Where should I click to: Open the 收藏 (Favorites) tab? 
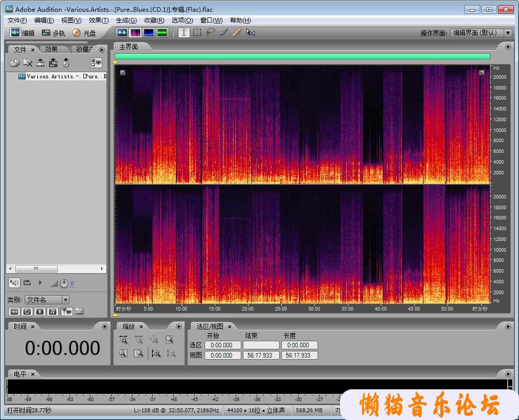pyautogui.click(x=84, y=49)
